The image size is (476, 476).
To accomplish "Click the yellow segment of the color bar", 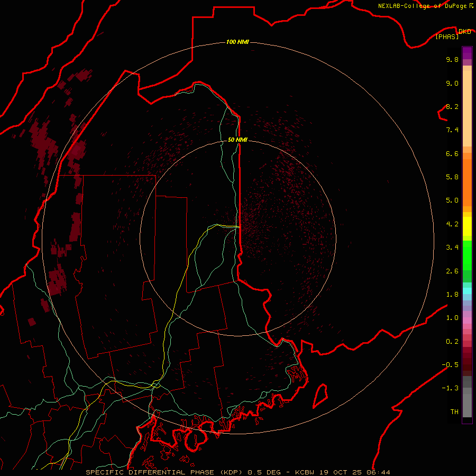I will click(x=467, y=226).
